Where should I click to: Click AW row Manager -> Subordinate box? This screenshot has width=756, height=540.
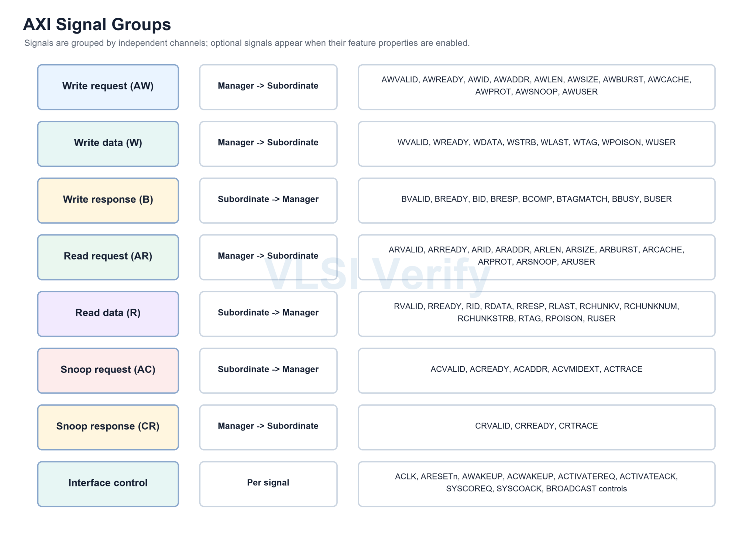pyautogui.click(x=268, y=87)
